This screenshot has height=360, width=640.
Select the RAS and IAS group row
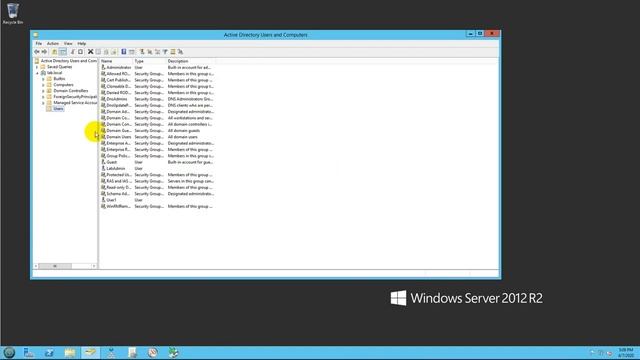(x=157, y=181)
